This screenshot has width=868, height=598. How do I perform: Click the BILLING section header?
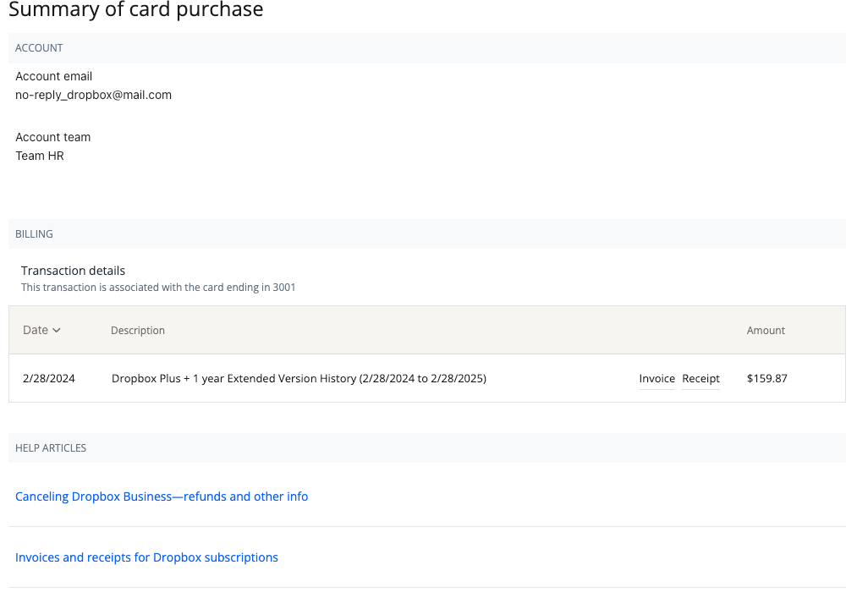34,234
